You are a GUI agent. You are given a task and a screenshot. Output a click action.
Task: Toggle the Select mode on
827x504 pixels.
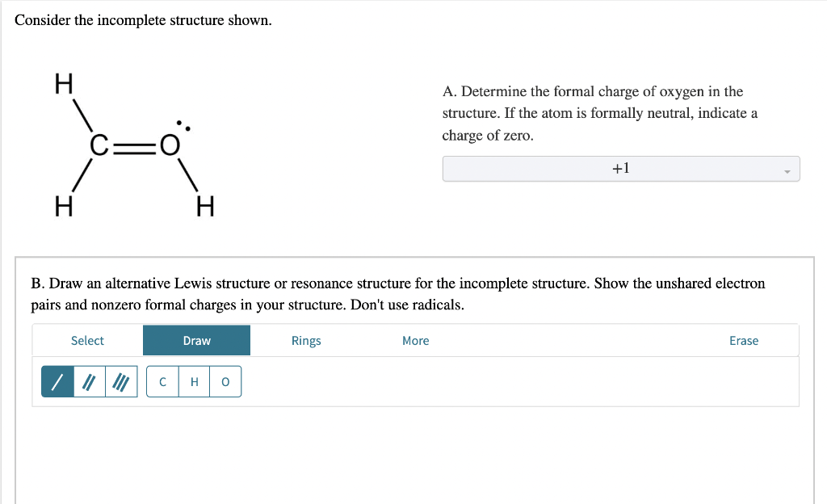pyautogui.click(x=87, y=340)
